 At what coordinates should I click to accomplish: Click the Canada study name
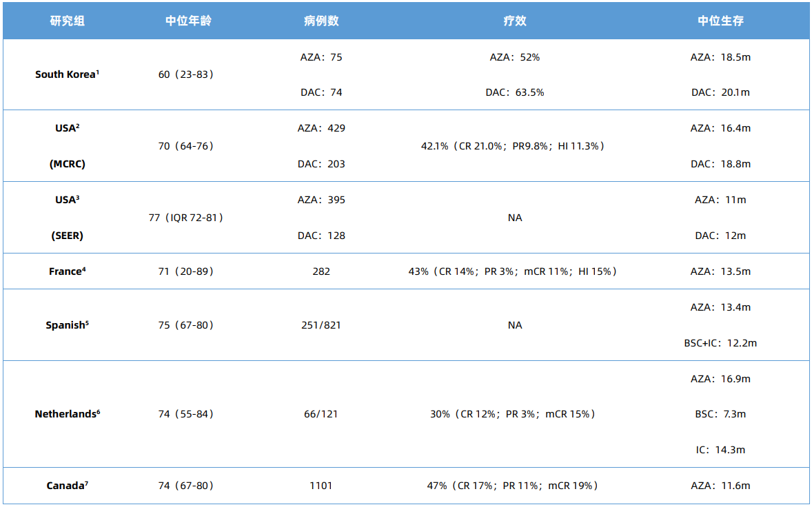click(68, 486)
